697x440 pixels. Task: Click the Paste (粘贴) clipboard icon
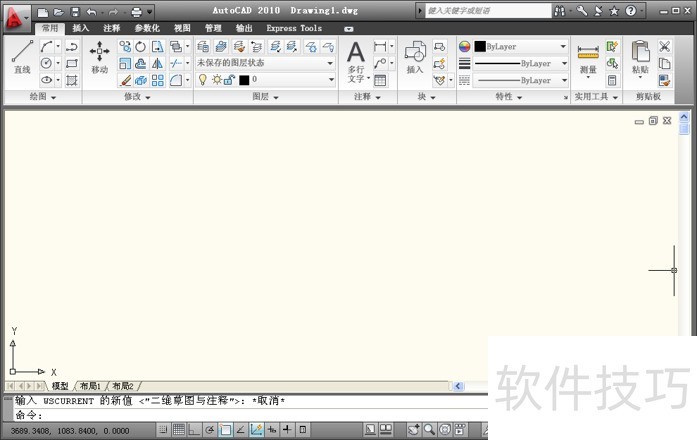coord(640,58)
